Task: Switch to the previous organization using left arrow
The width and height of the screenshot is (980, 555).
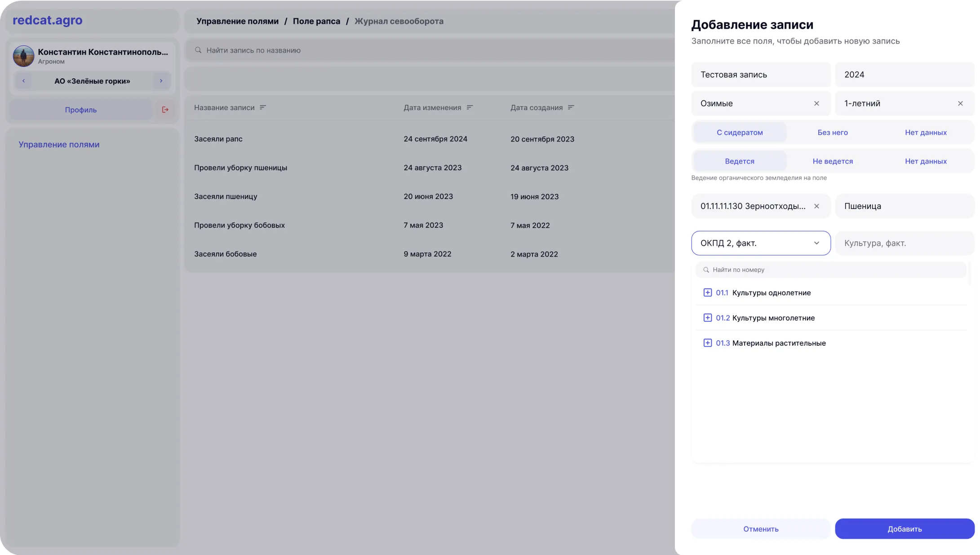Action: click(x=24, y=81)
